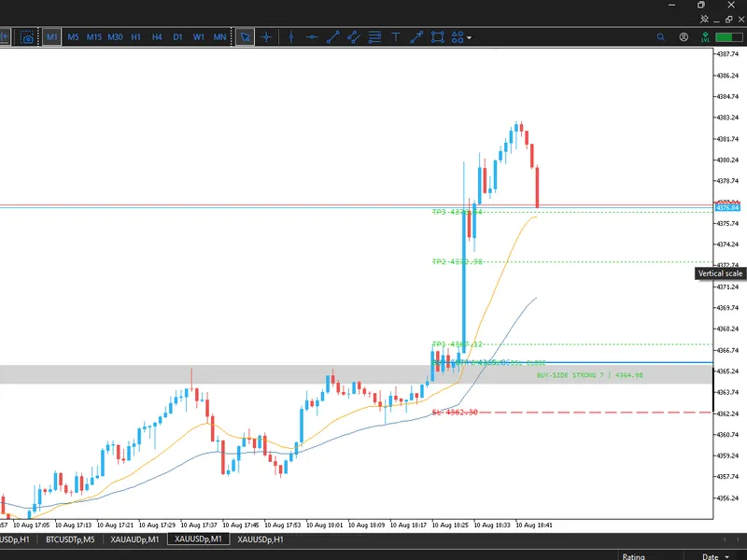Switch chart to M15 timeframe
747x560 pixels.
pyautogui.click(x=94, y=37)
